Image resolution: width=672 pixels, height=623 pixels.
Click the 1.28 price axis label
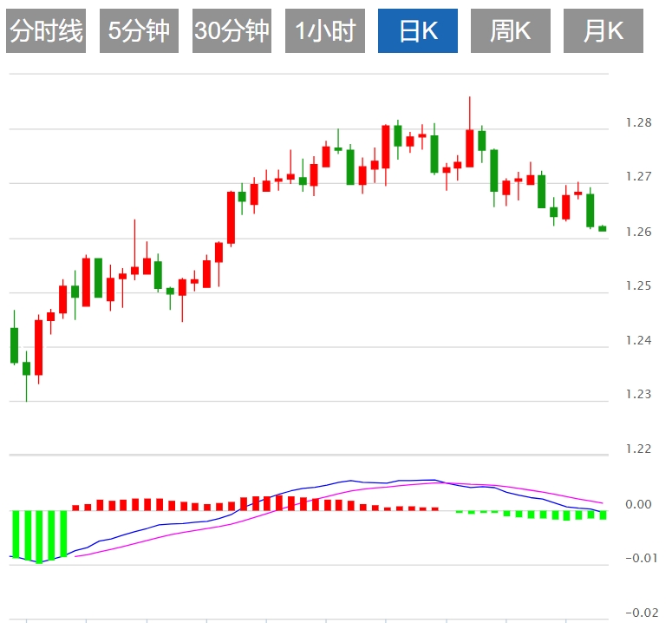[x=638, y=122]
